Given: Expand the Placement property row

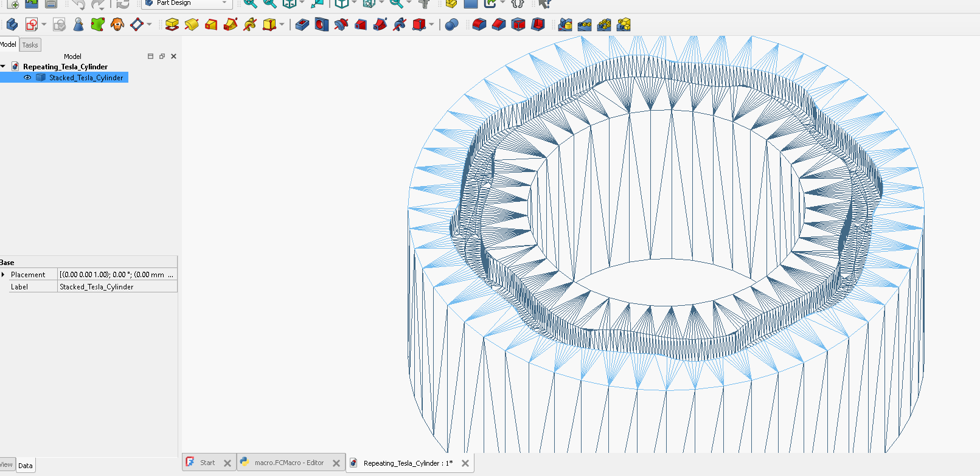Looking at the screenshot, I should [x=4, y=275].
